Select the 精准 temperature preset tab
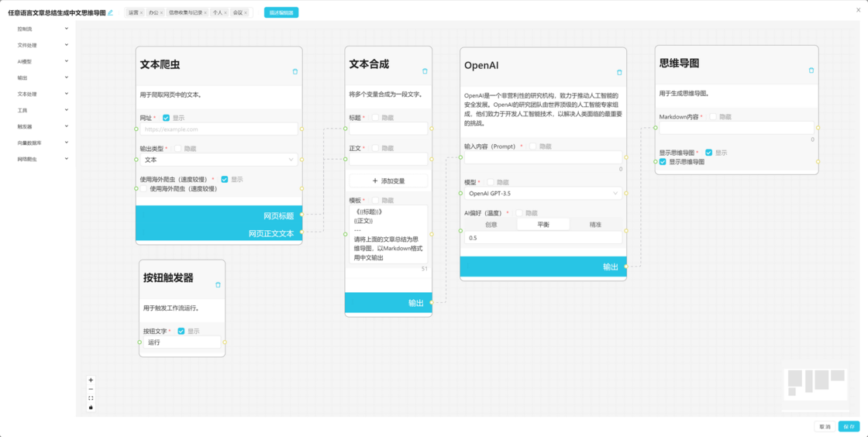 click(595, 225)
